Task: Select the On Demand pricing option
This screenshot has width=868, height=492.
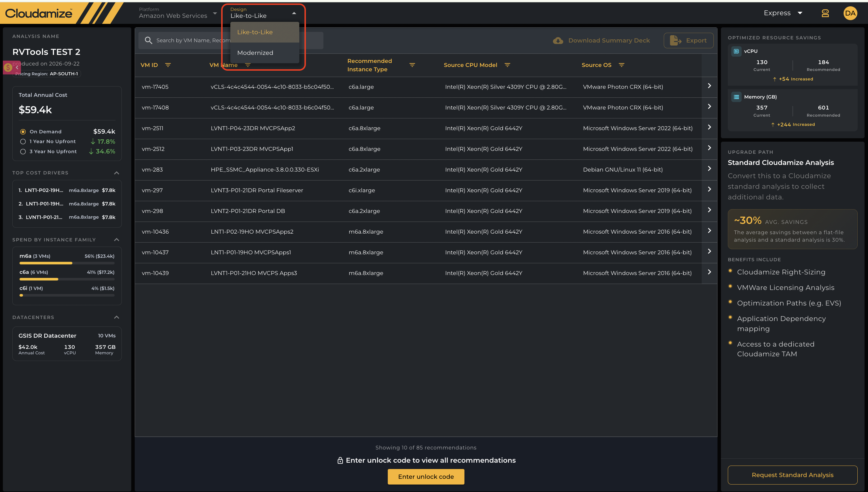Action: (23, 131)
